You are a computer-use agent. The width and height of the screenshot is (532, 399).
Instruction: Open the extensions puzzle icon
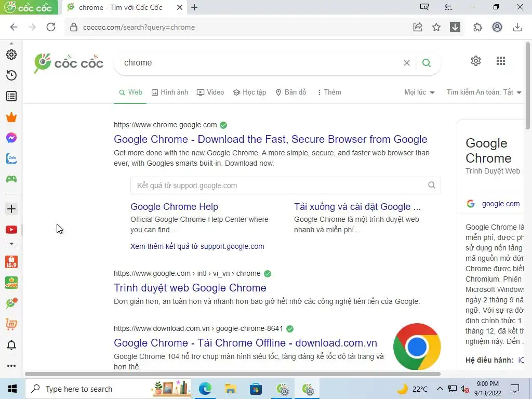(478, 27)
